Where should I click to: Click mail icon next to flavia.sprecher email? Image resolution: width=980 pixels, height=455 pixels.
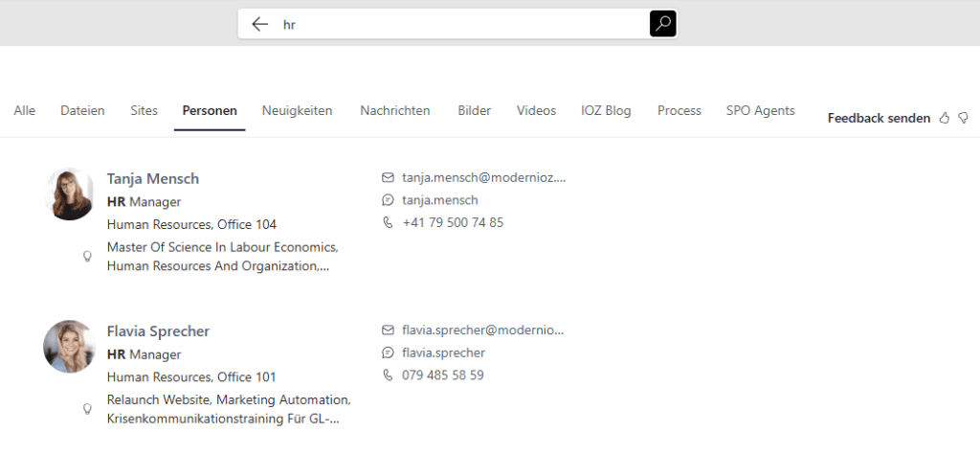(388, 330)
